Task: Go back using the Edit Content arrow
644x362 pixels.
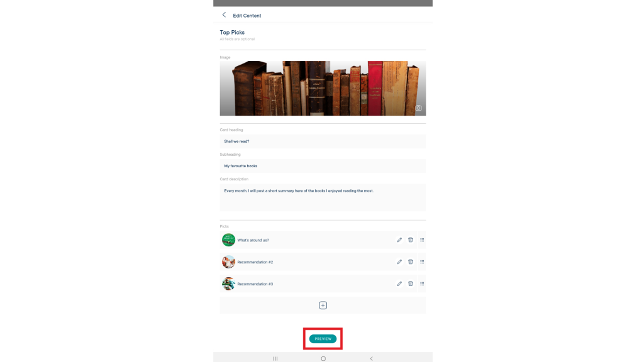Action: (x=224, y=15)
